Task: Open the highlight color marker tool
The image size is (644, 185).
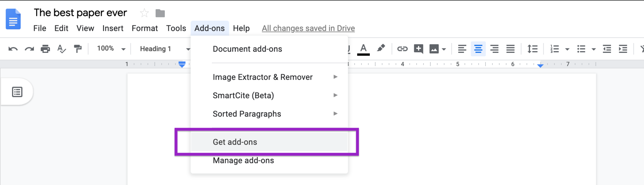Action: point(381,48)
